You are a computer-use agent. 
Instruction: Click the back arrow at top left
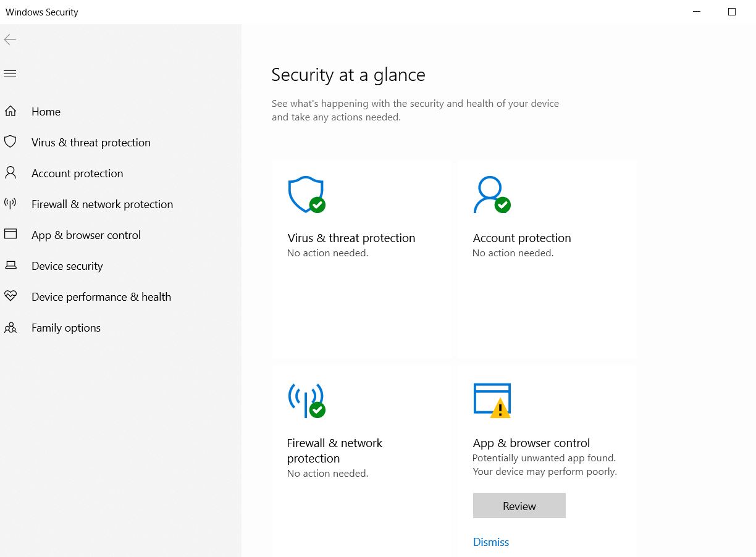point(10,40)
